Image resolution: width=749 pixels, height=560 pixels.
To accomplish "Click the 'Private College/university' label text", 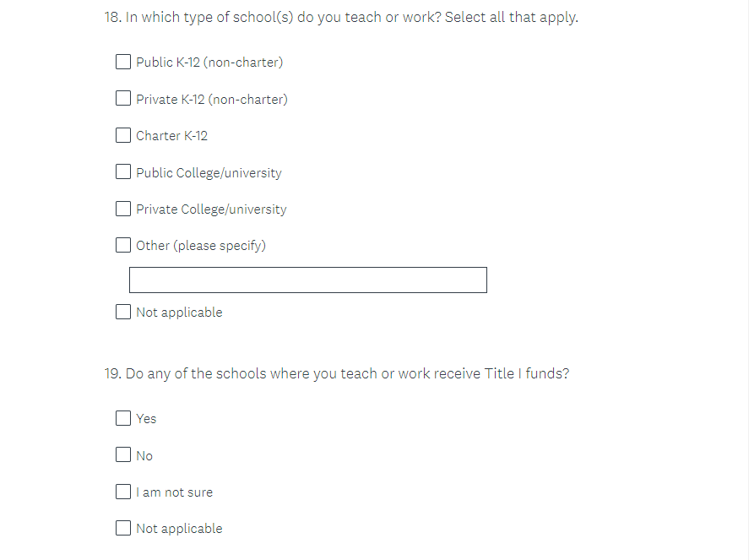I will (x=211, y=209).
